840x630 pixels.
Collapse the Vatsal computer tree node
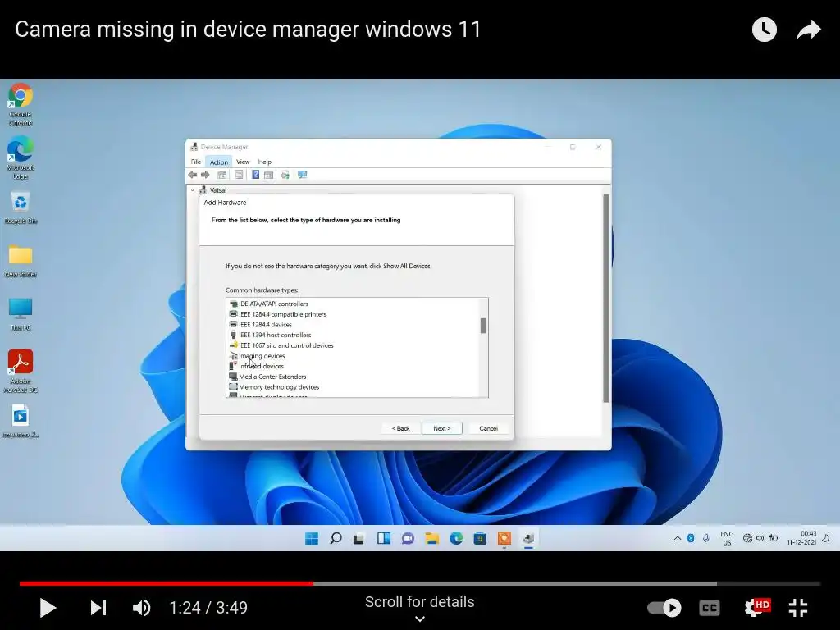click(192, 190)
